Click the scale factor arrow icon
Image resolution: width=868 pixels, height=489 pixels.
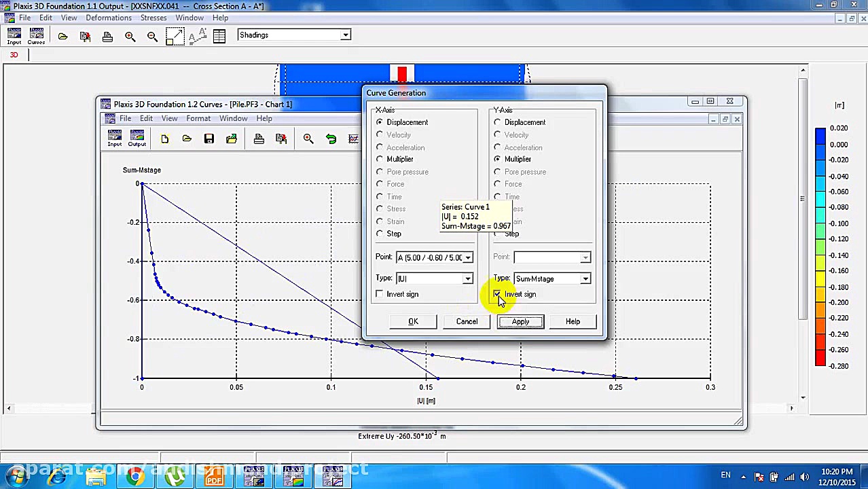(175, 36)
